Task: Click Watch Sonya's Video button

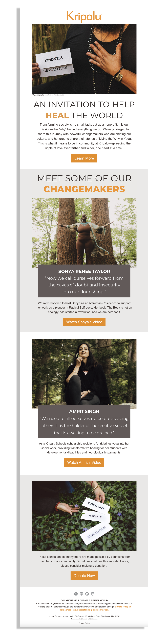Action: pyautogui.click(x=84, y=322)
